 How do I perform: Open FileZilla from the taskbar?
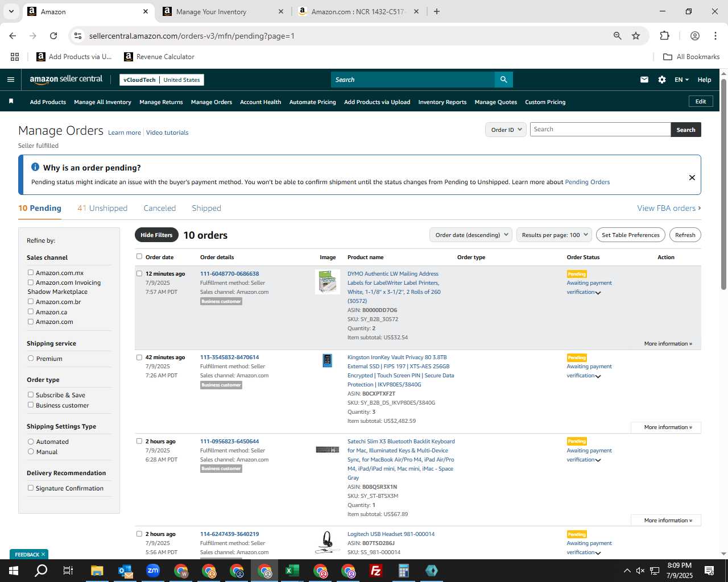(376, 571)
